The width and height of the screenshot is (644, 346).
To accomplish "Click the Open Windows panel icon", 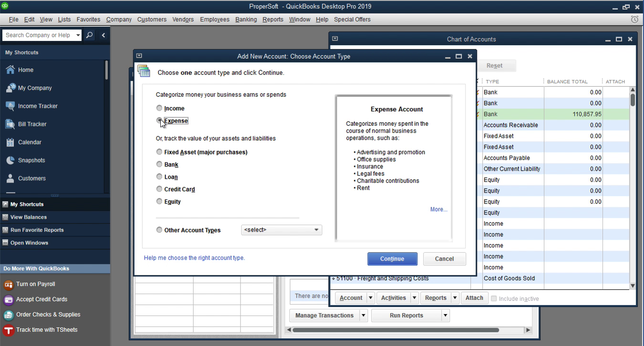I will click(5, 243).
